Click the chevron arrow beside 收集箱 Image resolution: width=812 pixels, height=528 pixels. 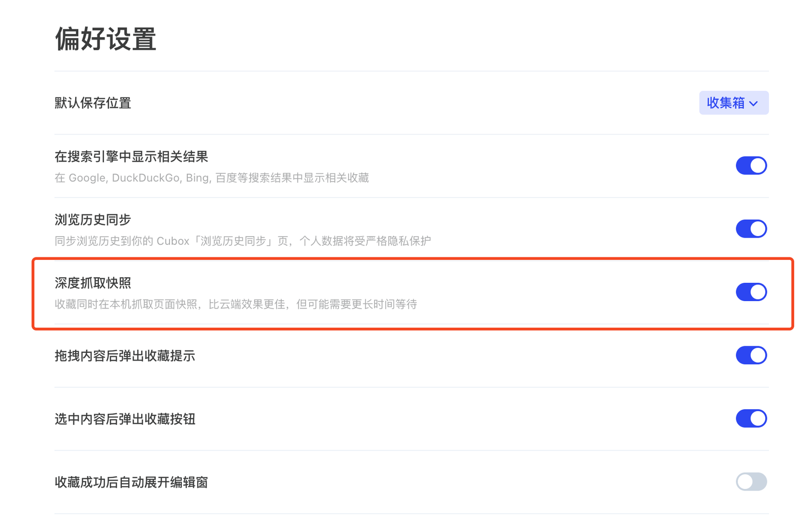pos(754,104)
